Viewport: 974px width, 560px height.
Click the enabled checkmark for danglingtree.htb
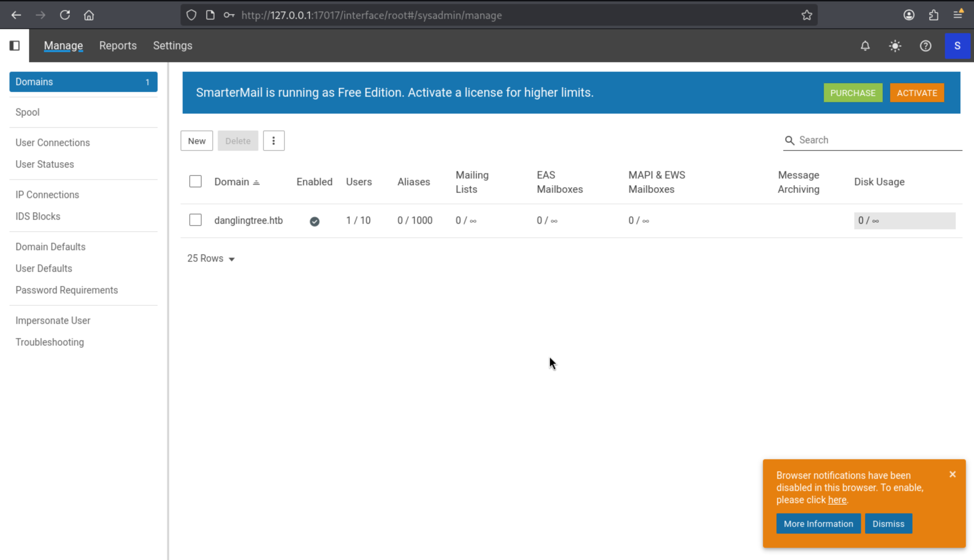pos(315,221)
